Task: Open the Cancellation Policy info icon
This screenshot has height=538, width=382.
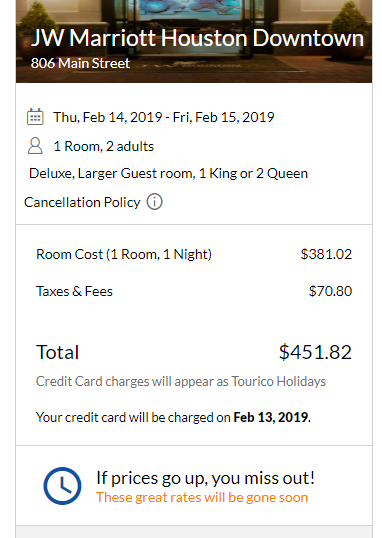Action: click(x=154, y=202)
